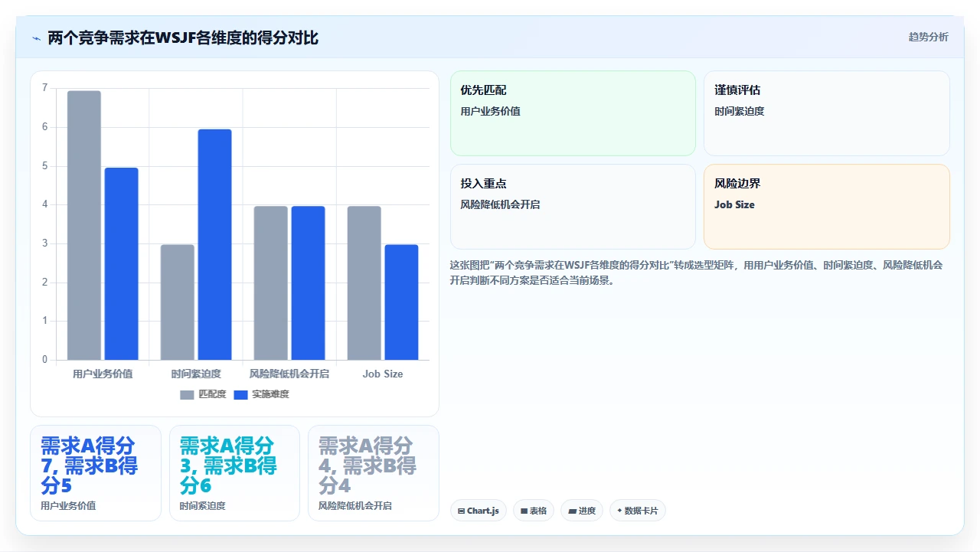Click the Job Size axis label
980x552 pixels.
[383, 374]
